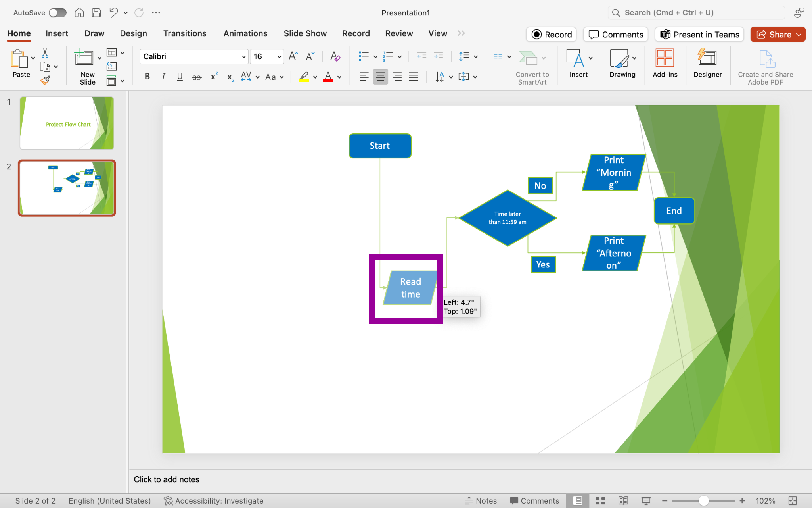812x508 pixels.
Task: Open the Draw ribbon tab
Action: coord(94,33)
